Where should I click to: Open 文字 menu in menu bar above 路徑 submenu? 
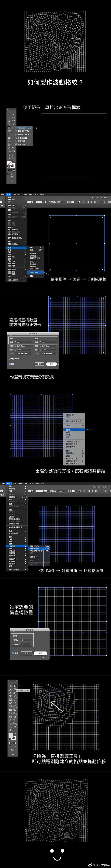(x=14, y=194)
